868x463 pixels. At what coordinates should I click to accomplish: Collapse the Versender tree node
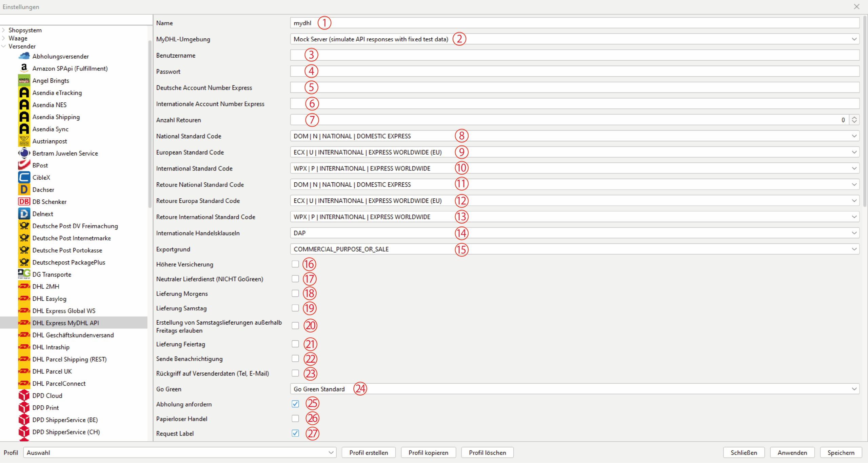pyautogui.click(x=4, y=46)
